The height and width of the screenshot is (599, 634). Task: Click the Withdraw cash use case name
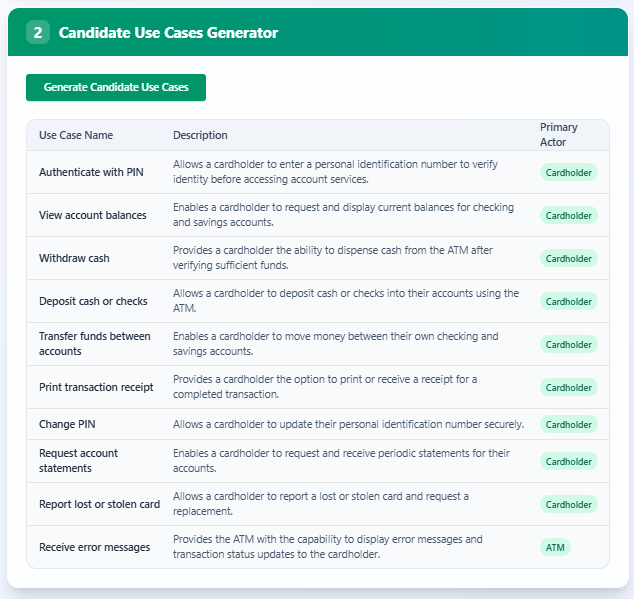74,258
